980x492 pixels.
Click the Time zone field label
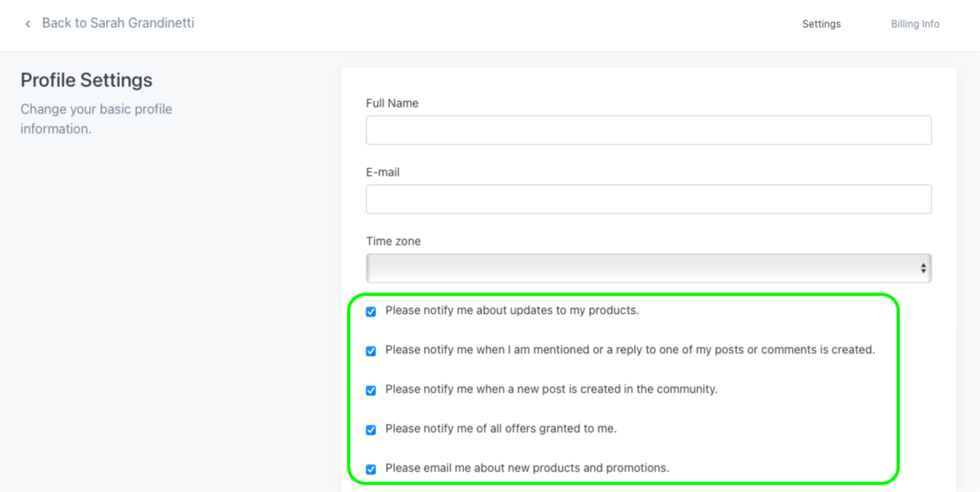pos(393,241)
